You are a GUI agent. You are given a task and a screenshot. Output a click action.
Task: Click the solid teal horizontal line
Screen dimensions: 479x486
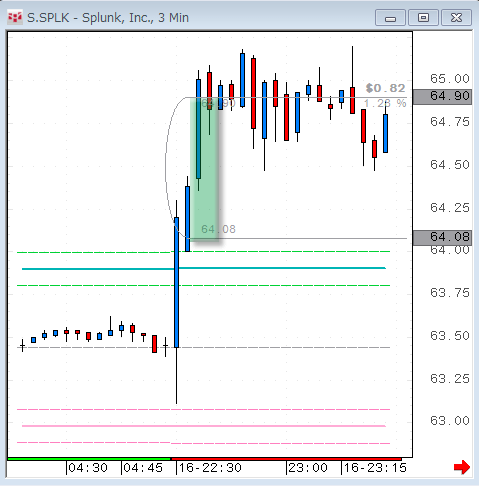[204, 268]
